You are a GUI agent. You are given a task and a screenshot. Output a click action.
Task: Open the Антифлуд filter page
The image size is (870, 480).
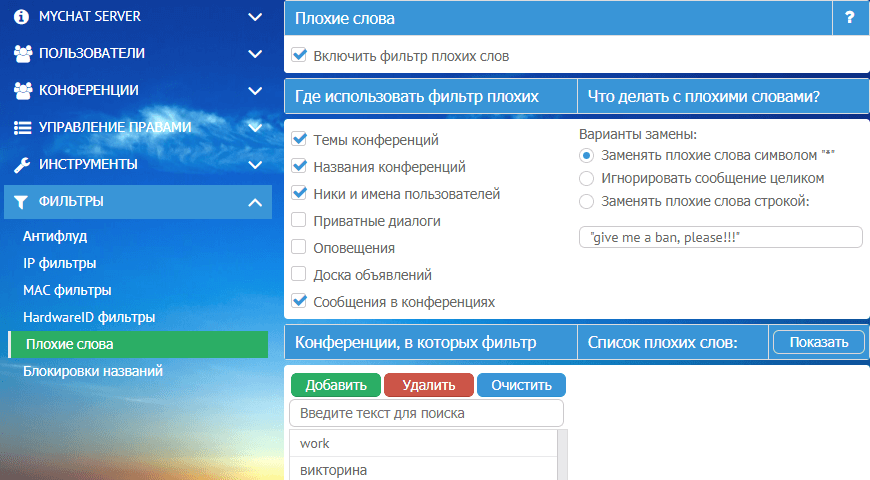click(x=56, y=237)
